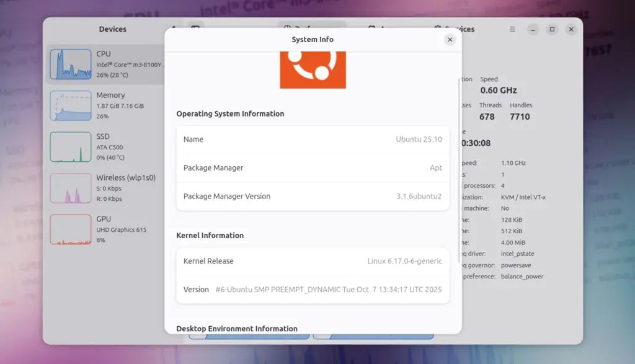Click the Ubuntu logo image

313,69
